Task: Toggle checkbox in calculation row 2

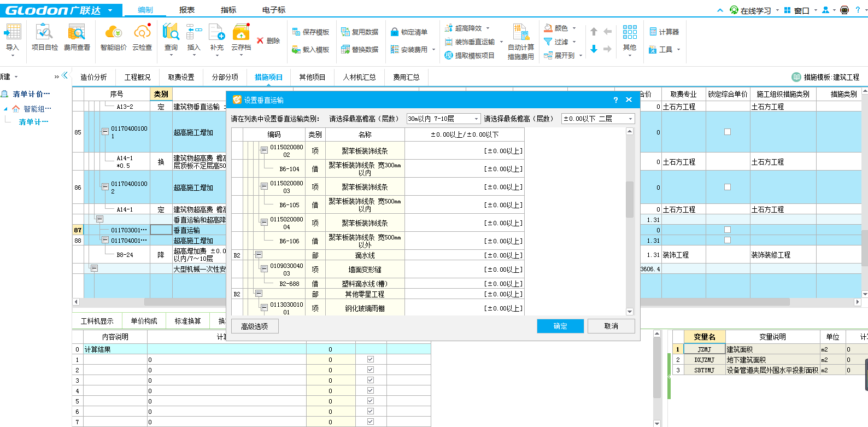Action: coord(371,370)
